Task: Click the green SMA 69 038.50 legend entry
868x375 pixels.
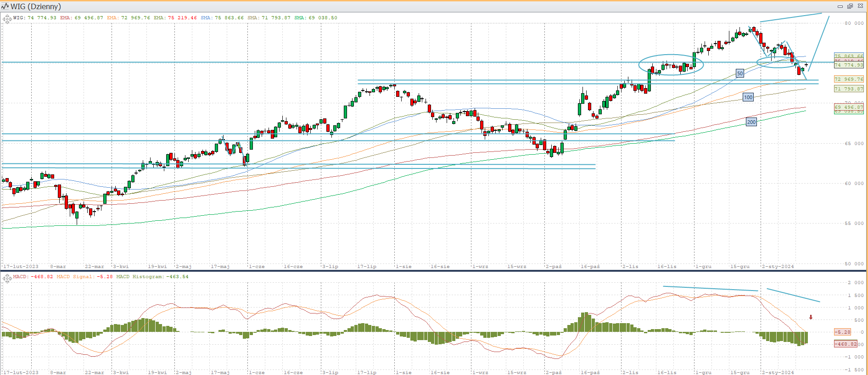Action: click(315, 18)
